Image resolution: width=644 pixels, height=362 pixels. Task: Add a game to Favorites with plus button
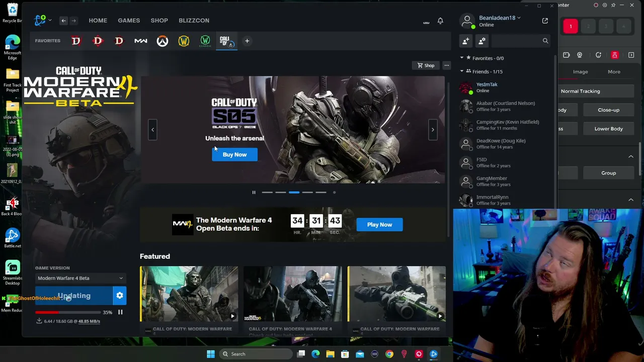pyautogui.click(x=247, y=41)
